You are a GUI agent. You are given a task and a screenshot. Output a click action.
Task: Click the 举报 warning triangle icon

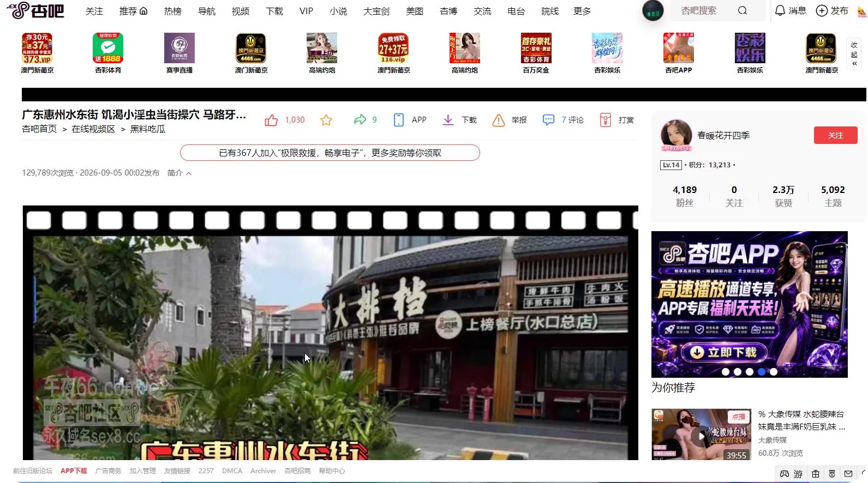tap(499, 120)
